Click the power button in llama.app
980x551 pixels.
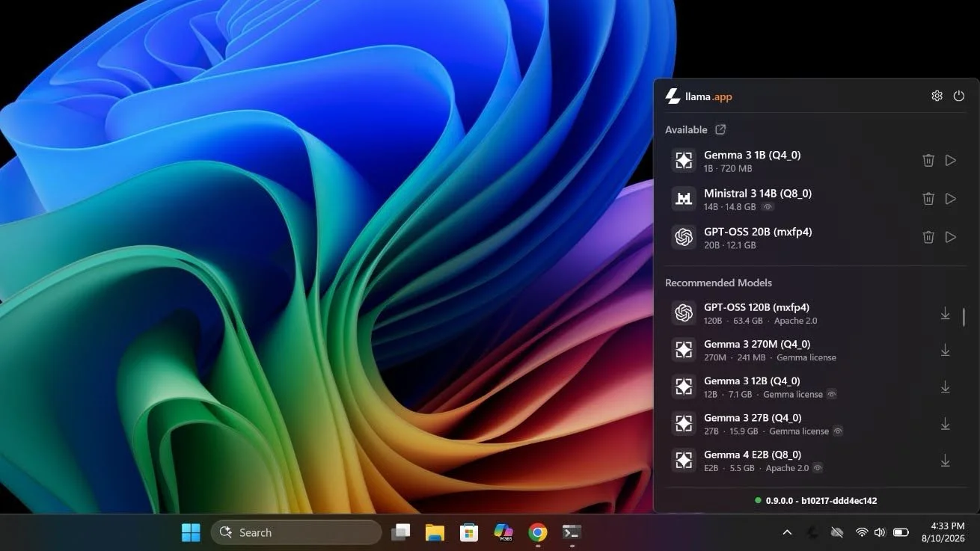pyautogui.click(x=958, y=96)
